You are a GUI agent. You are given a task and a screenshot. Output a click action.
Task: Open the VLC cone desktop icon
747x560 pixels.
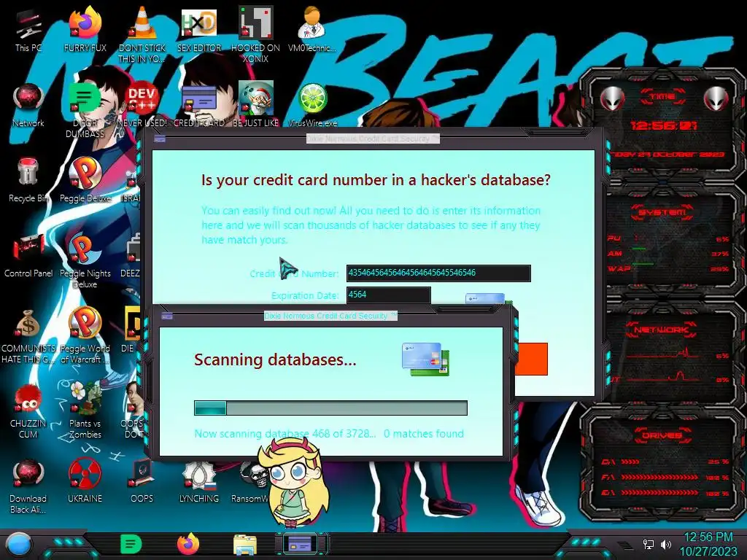pos(142,34)
